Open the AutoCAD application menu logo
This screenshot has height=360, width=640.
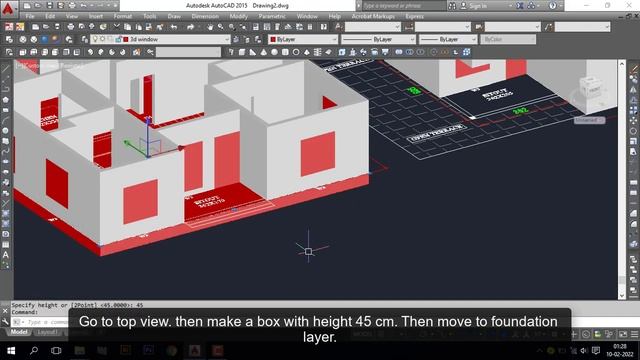[8, 9]
